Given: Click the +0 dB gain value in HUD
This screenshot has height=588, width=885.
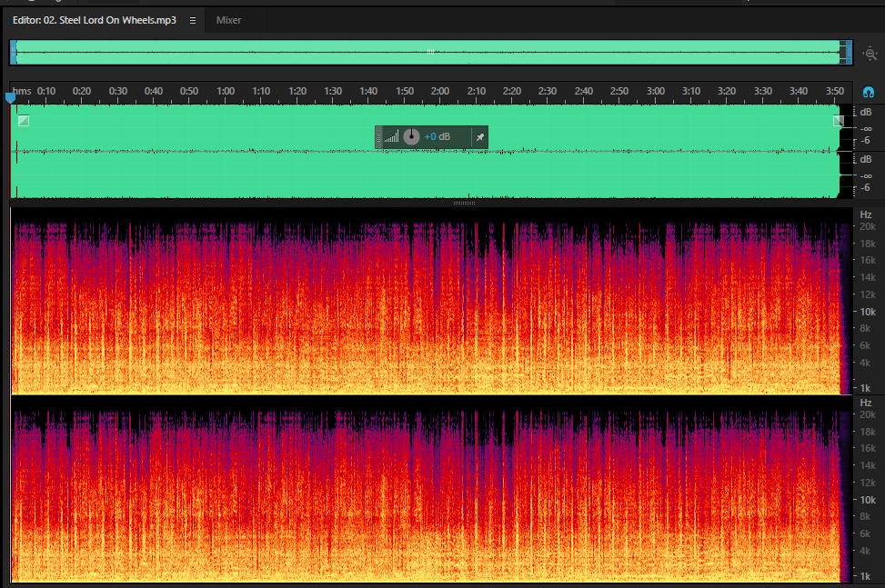Looking at the screenshot, I should (x=437, y=136).
